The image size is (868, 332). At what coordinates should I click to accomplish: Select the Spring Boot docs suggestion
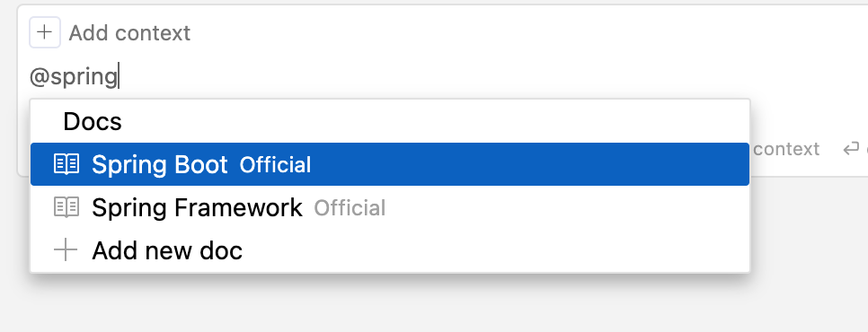pos(390,164)
